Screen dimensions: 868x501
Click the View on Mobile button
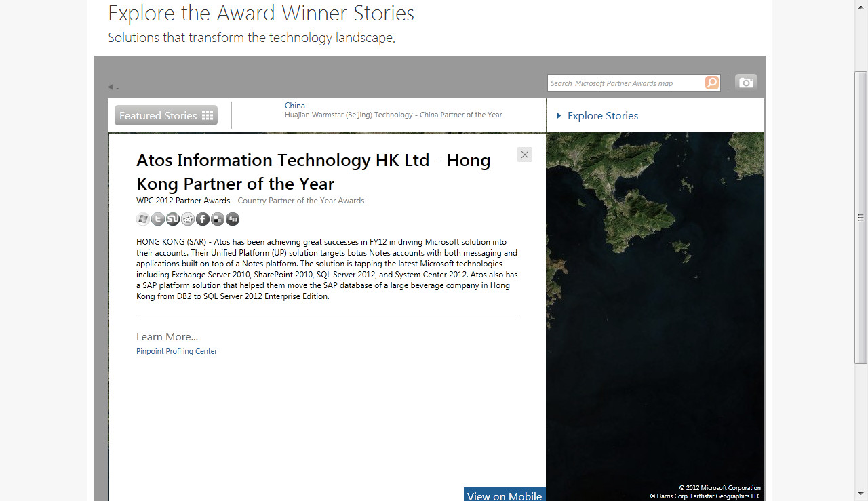tap(505, 495)
